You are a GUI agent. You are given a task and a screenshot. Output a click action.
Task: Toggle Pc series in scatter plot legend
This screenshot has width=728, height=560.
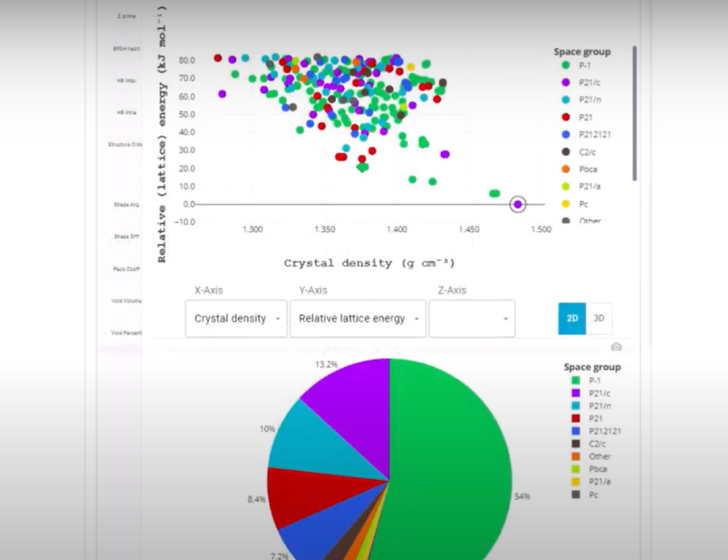[x=575, y=204]
